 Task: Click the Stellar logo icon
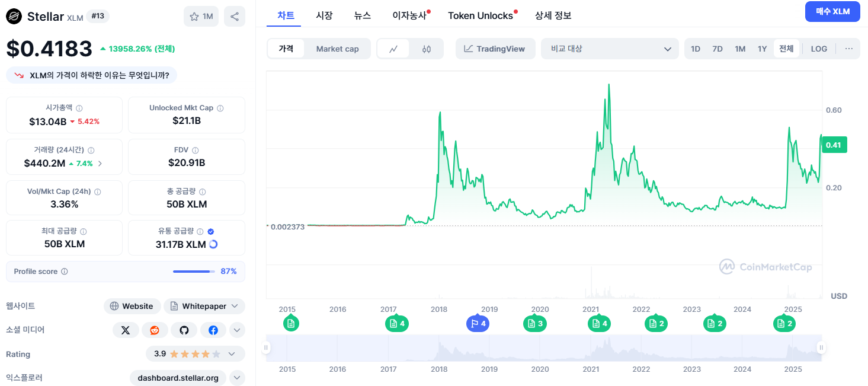[14, 17]
